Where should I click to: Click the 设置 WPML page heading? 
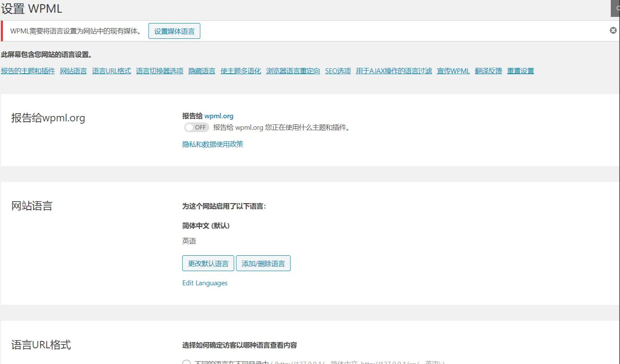pyautogui.click(x=31, y=8)
